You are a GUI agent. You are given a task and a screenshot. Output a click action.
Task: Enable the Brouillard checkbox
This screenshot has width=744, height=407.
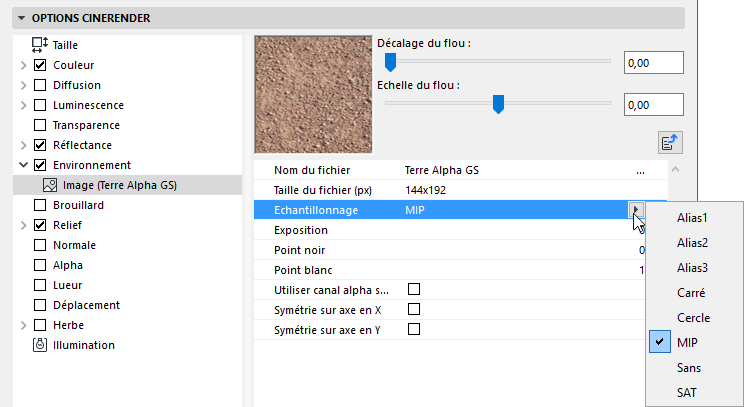tap(40, 205)
